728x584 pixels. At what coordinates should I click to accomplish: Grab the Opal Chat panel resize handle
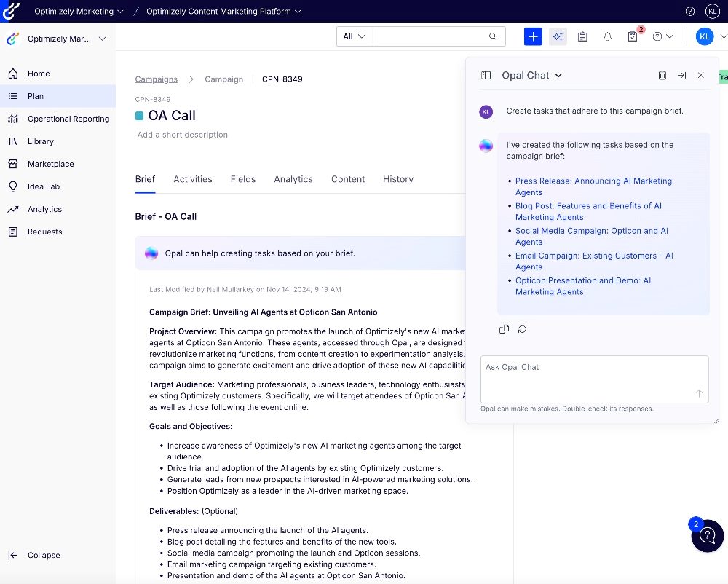pyautogui.click(x=716, y=421)
